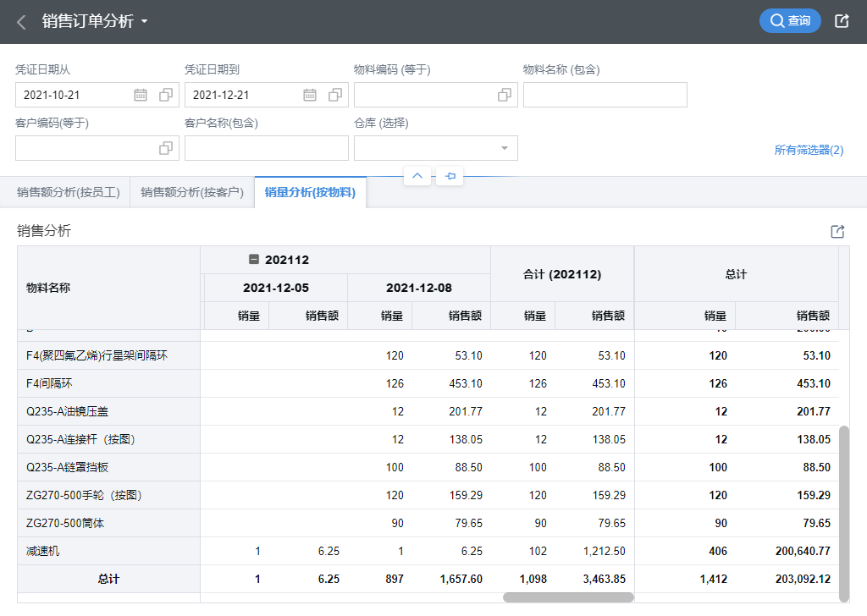Open 所有筛选器(2) link

[x=809, y=150]
